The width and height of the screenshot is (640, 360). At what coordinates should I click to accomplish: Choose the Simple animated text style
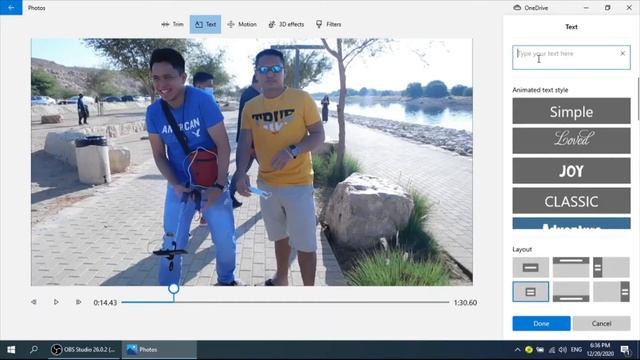571,111
